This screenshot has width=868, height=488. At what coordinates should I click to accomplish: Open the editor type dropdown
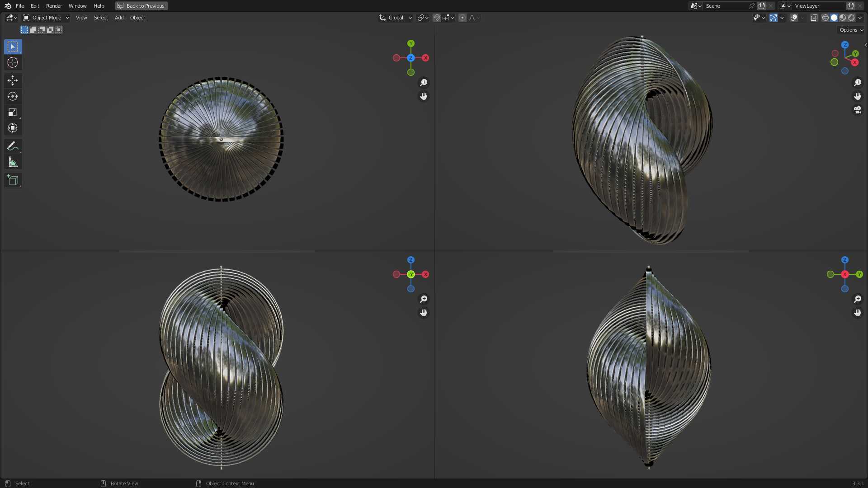[x=11, y=18]
